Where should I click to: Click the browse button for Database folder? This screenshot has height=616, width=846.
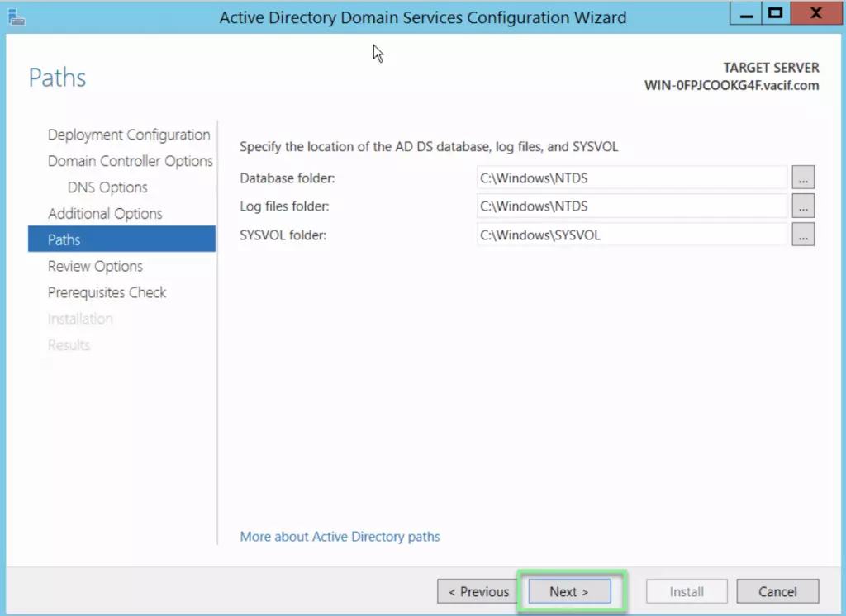tap(803, 178)
